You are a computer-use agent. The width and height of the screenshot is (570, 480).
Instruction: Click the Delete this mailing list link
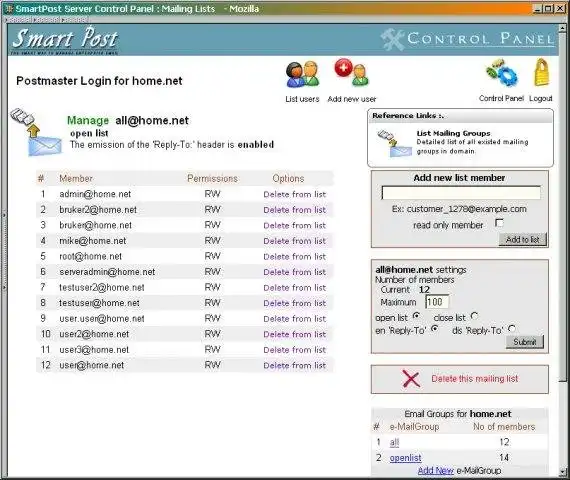tap(474, 379)
